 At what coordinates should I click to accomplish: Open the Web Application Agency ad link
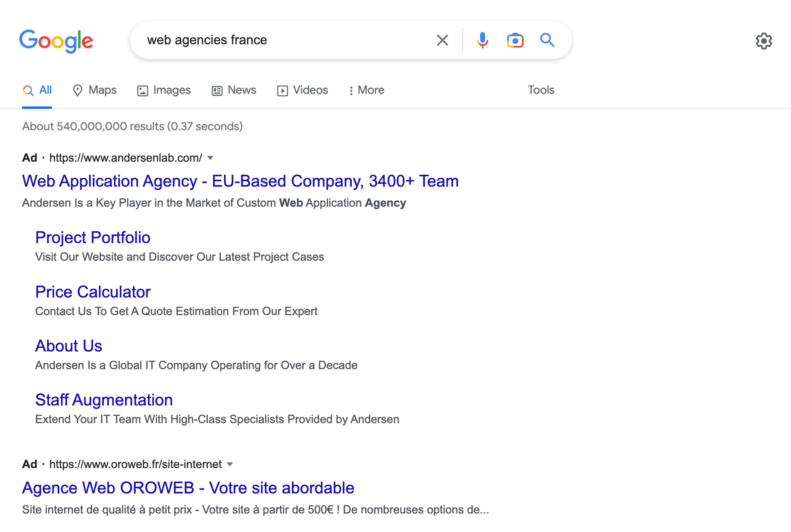coord(240,181)
